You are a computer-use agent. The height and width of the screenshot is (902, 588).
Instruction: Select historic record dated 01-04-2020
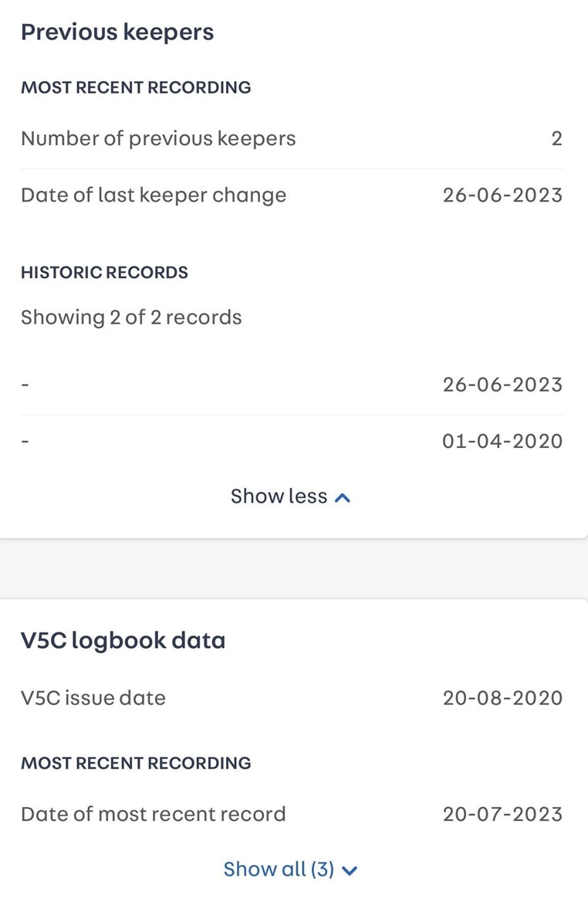pyautogui.click(x=292, y=441)
